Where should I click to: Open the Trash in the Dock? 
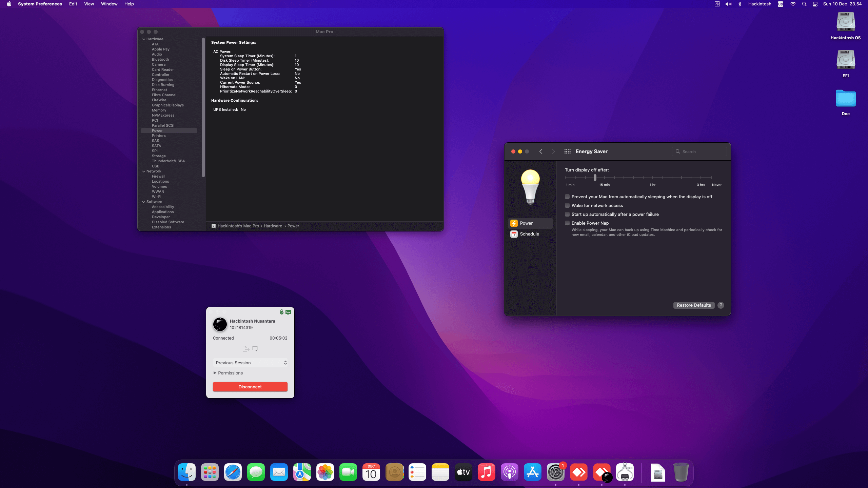pyautogui.click(x=681, y=472)
